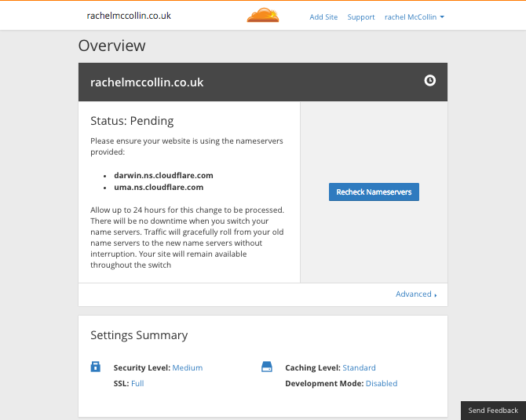
Task: Click the Status: Pending heading
Action: point(132,121)
